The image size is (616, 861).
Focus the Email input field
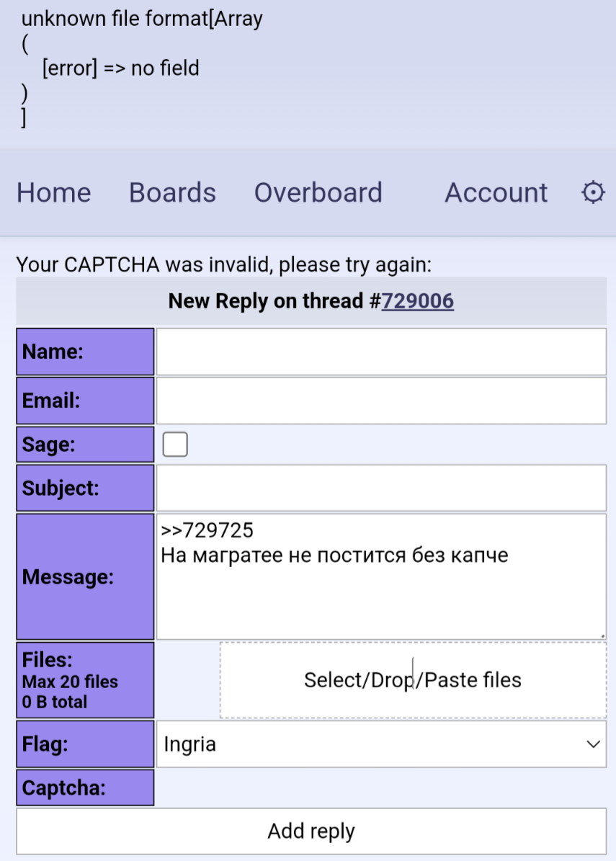pyautogui.click(x=382, y=401)
